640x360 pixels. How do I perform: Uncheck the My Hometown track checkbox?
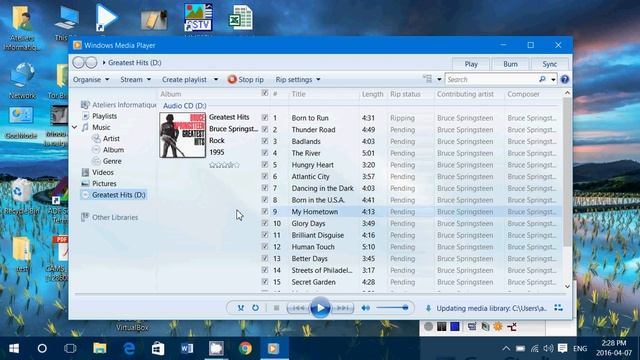tap(265, 211)
